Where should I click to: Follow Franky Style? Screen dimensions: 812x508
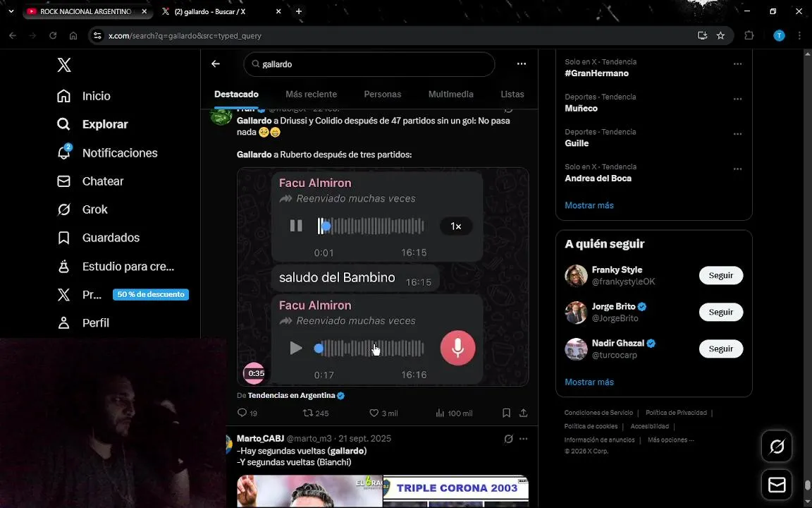[721, 276]
